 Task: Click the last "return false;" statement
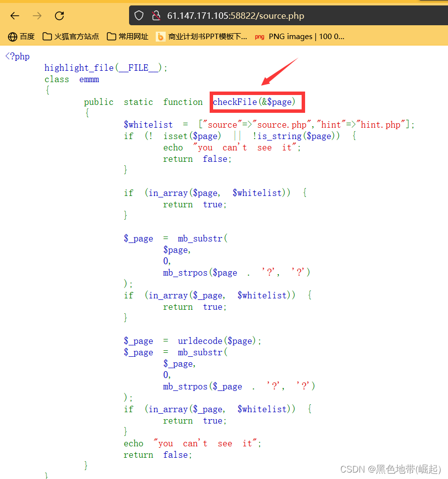click(158, 455)
